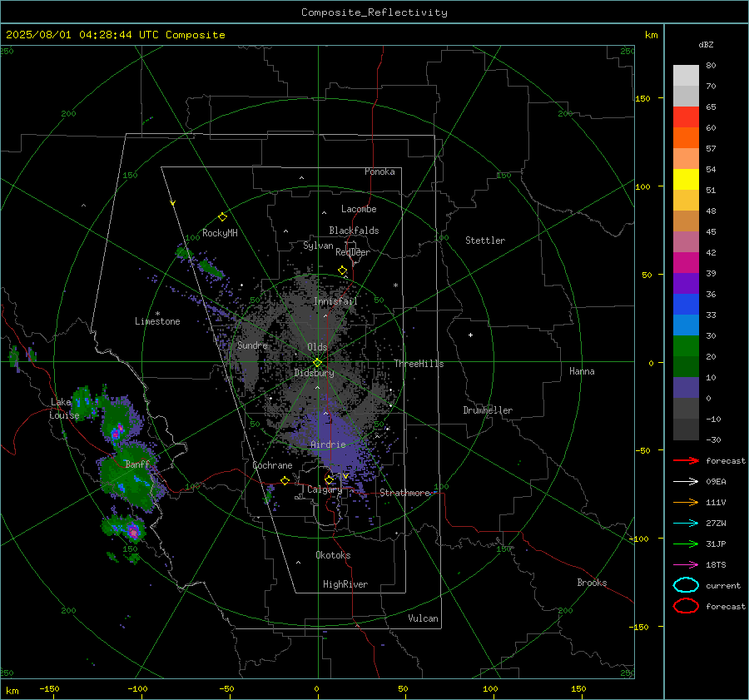The width and height of the screenshot is (749, 700).
Task: Click the Hanna city label
Action: click(582, 371)
